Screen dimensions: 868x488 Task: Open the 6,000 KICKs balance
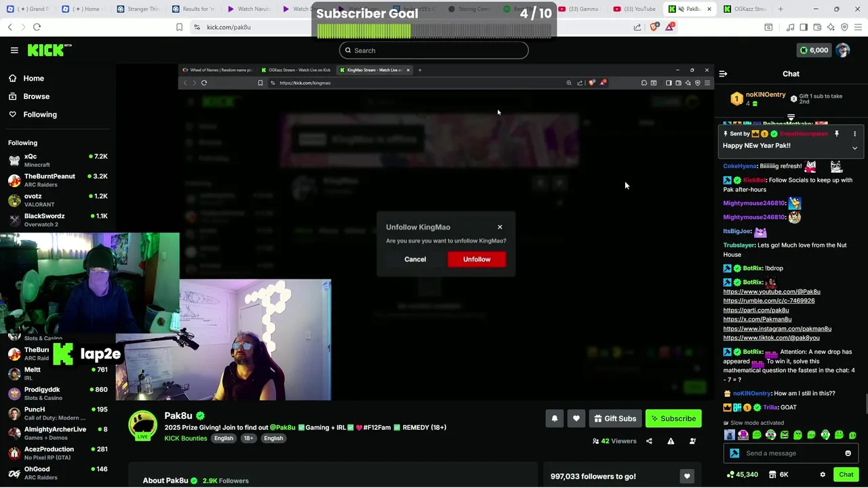click(x=814, y=50)
